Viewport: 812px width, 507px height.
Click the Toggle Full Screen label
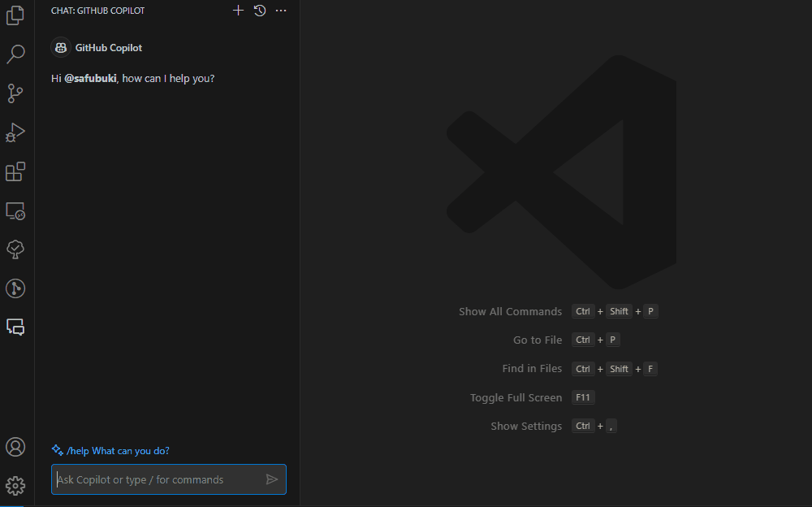(x=516, y=397)
